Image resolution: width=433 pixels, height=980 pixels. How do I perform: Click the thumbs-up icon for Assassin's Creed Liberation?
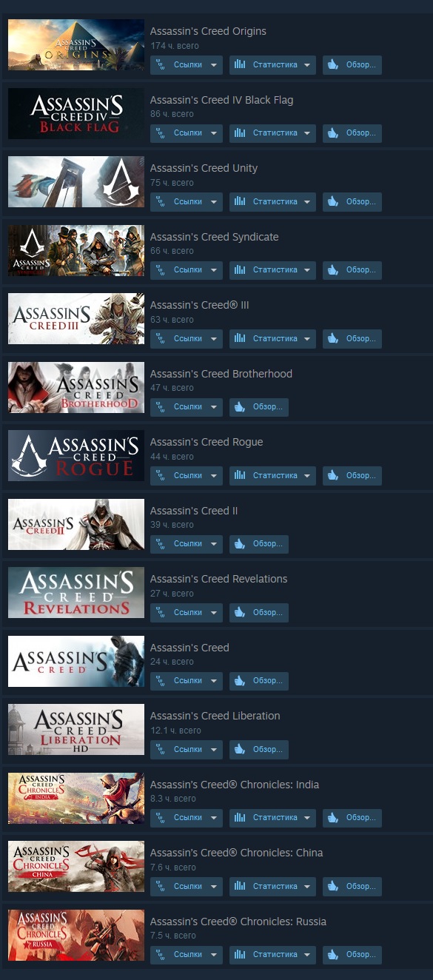(x=239, y=750)
